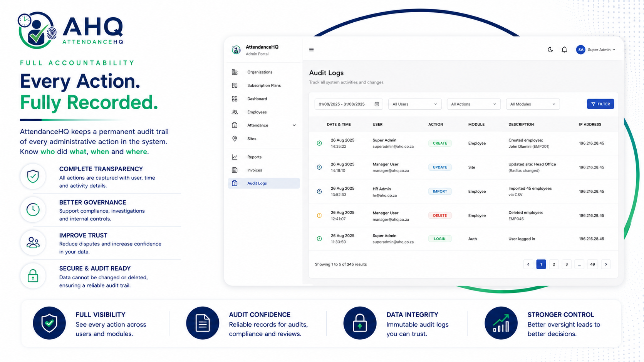The height and width of the screenshot is (362, 644).
Task: Click the UPDATE action badge
Action: [440, 167]
